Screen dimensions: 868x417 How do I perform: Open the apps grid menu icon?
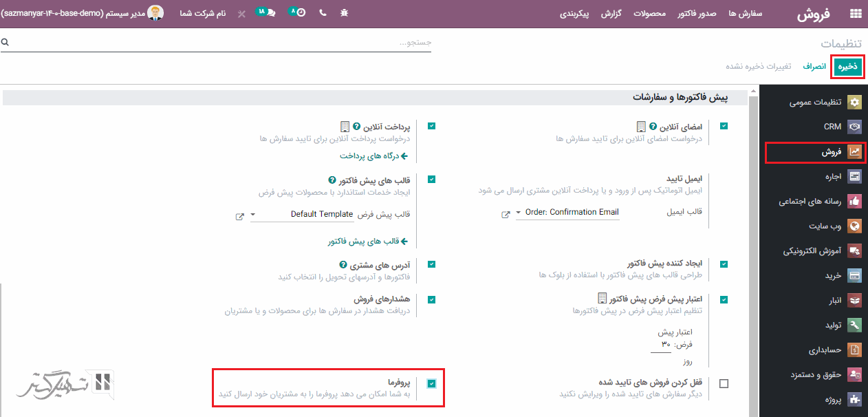[x=856, y=14]
